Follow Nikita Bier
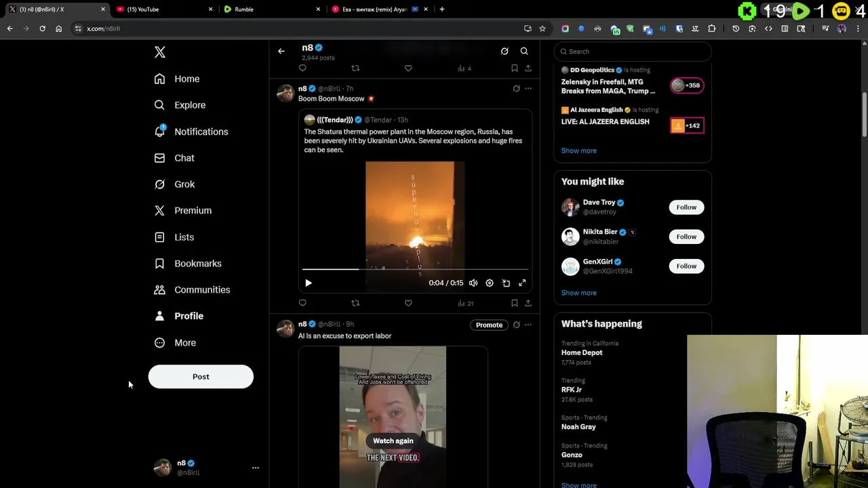Image resolution: width=868 pixels, height=488 pixels. [x=686, y=237]
